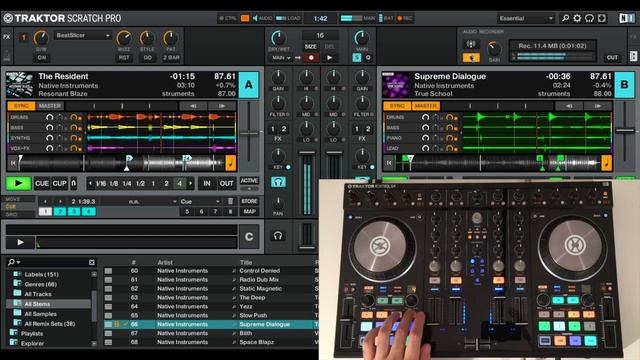Open the Essential layout dropdown
The height and width of the screenshot is (360, 640).
(x=526, y=18)
